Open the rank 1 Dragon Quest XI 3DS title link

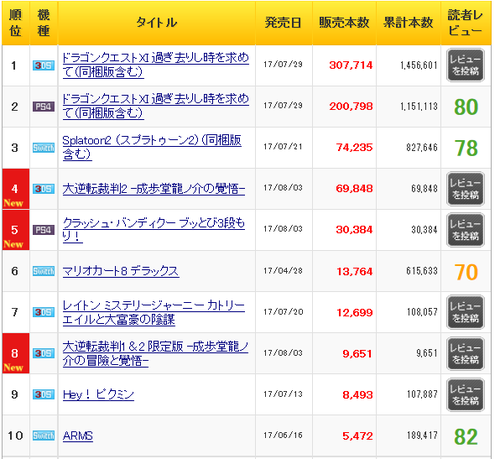[156, 65]
